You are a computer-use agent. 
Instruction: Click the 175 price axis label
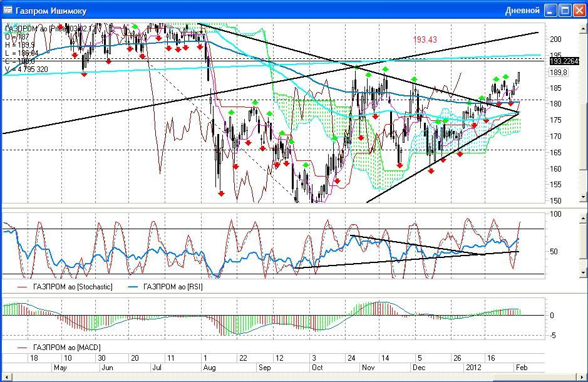click(x=555, y=120)
